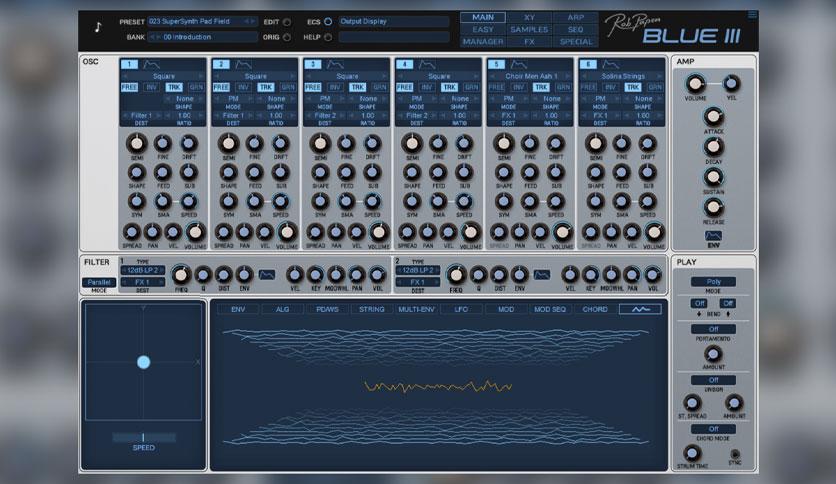Open oscillator 2 envelope shape icon
Image resolution: width=836 pixels, height=484 pixels.
point(244,64)
